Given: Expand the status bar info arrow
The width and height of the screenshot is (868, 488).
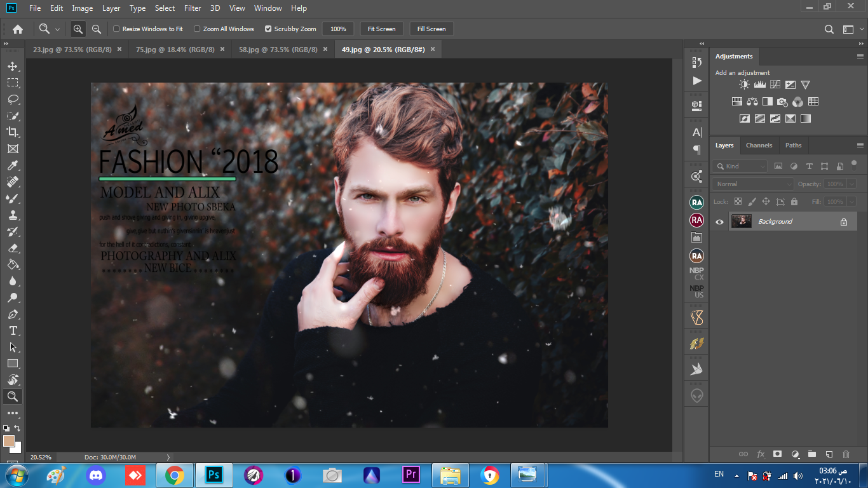Looking at the screenshot, I should tap(168, 457).
